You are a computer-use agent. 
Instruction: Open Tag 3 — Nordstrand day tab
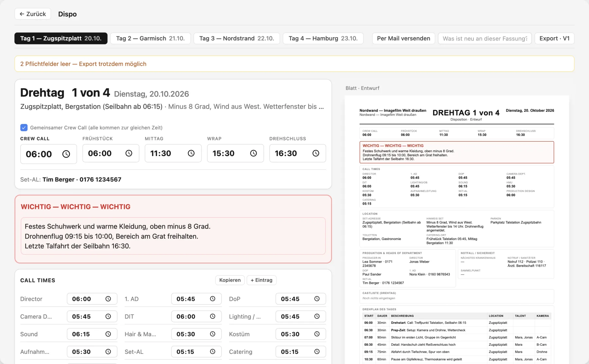click(x=237, y=39)
